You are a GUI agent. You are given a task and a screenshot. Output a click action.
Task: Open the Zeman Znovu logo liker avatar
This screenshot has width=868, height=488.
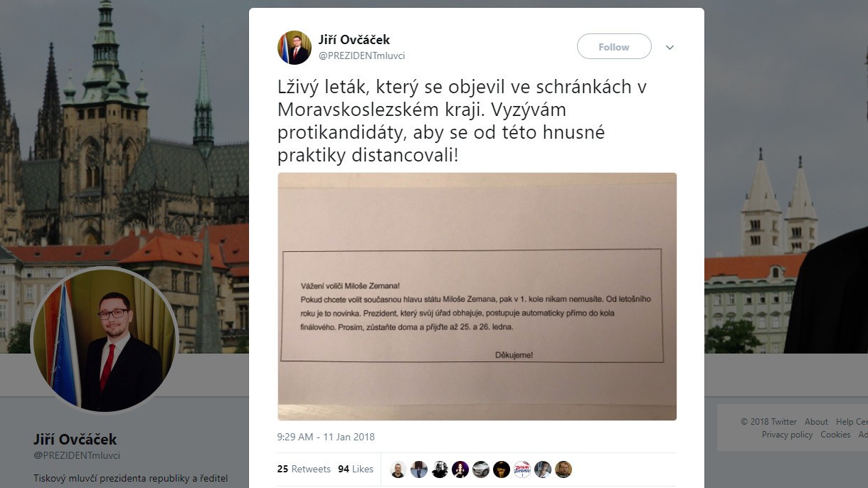522,470
